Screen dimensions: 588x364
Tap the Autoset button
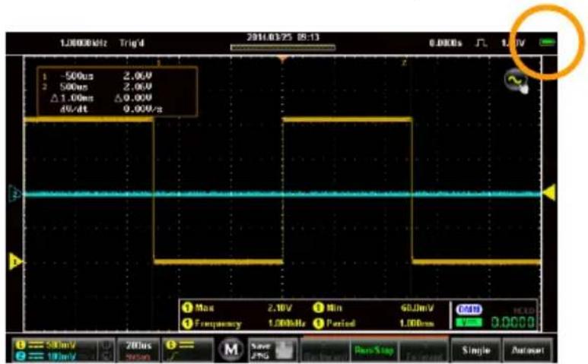pos(527,350)
